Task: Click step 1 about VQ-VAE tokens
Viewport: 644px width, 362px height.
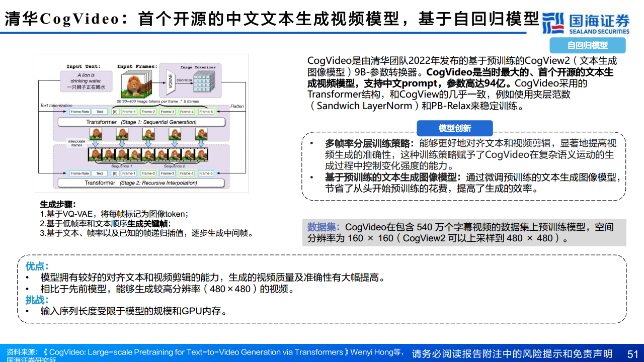Action: [x=114, y=214]
